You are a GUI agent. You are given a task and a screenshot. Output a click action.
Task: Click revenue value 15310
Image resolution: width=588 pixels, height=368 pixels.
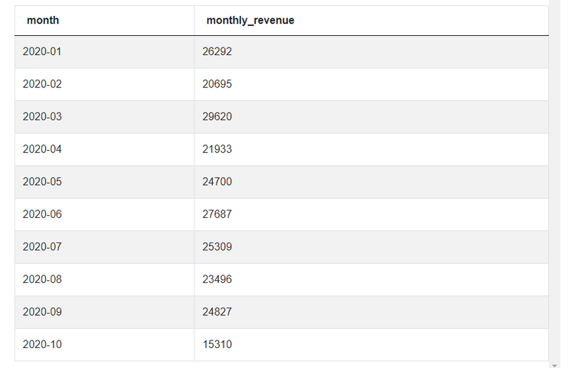coord(217,345)
